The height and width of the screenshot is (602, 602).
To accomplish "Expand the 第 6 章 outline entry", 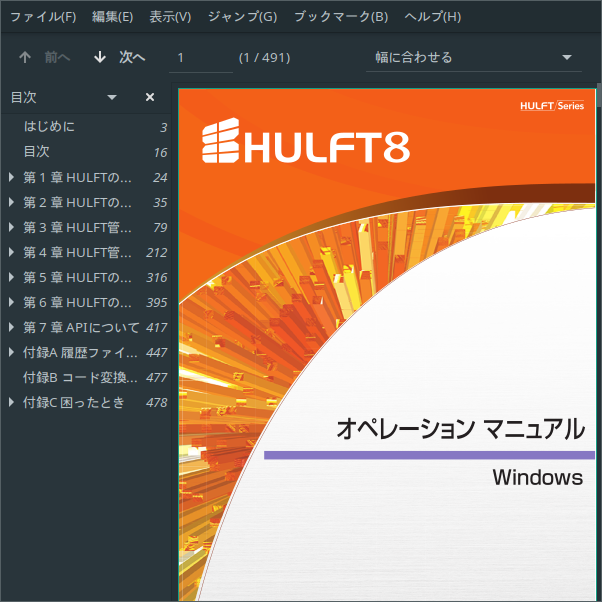I will coord(12,302).
